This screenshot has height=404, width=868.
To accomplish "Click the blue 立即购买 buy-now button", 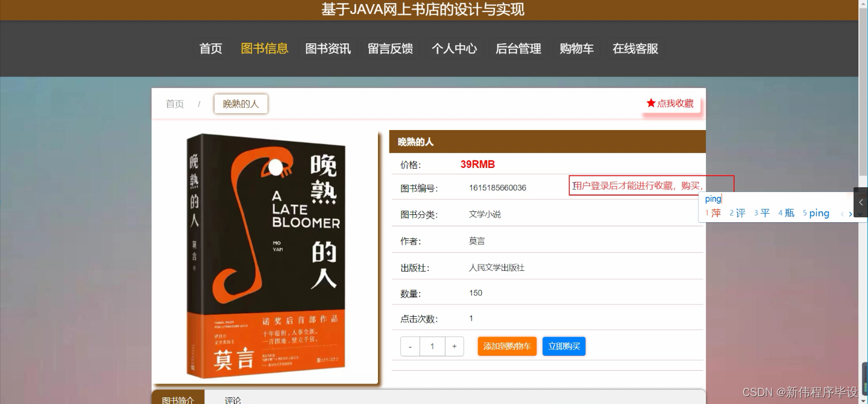I will (564, 346).
